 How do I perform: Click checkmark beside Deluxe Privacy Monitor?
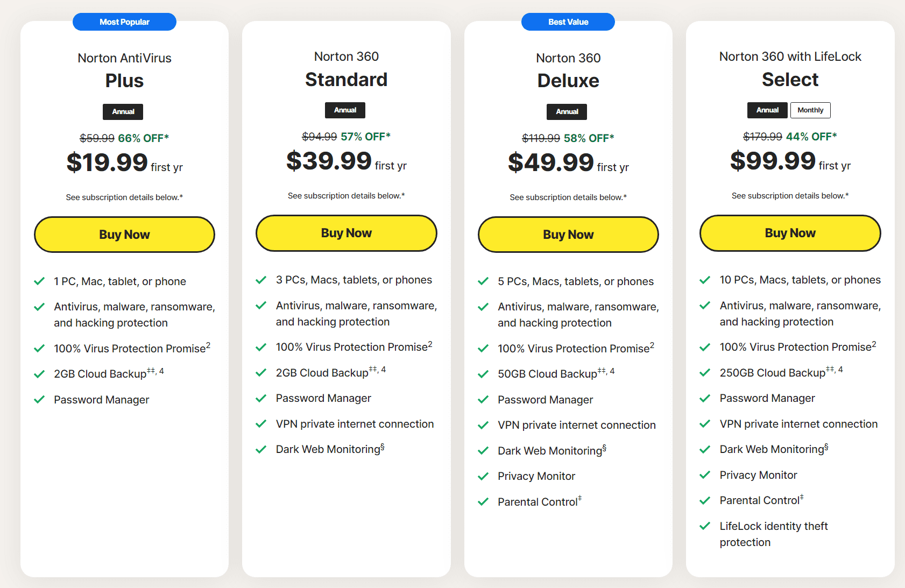pyautogui.click(x=483, y=476)
